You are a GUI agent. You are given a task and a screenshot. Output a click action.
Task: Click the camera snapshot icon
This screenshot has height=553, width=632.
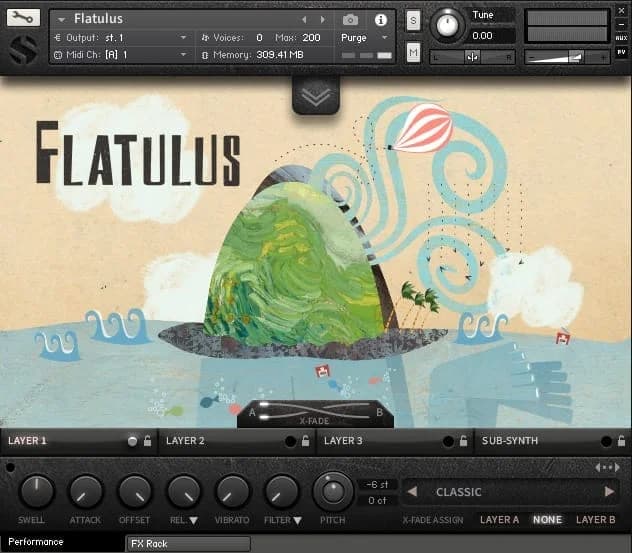click(350, 20)
